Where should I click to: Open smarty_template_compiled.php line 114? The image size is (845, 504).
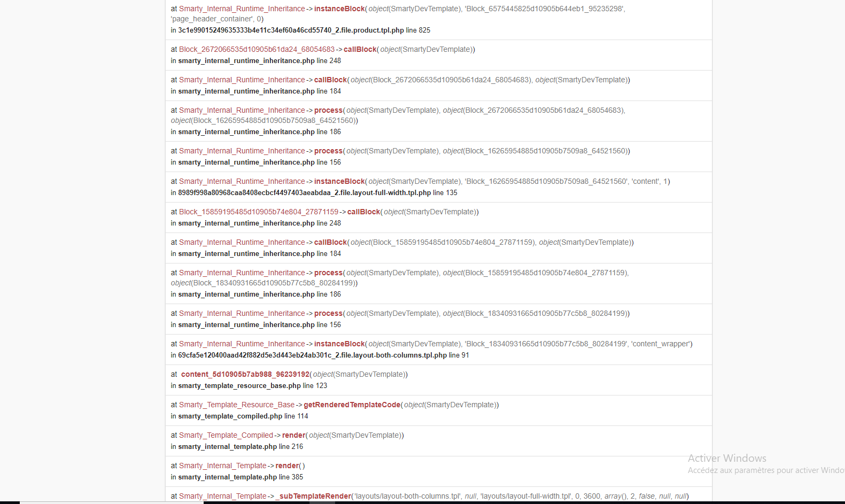coord(243,416)
